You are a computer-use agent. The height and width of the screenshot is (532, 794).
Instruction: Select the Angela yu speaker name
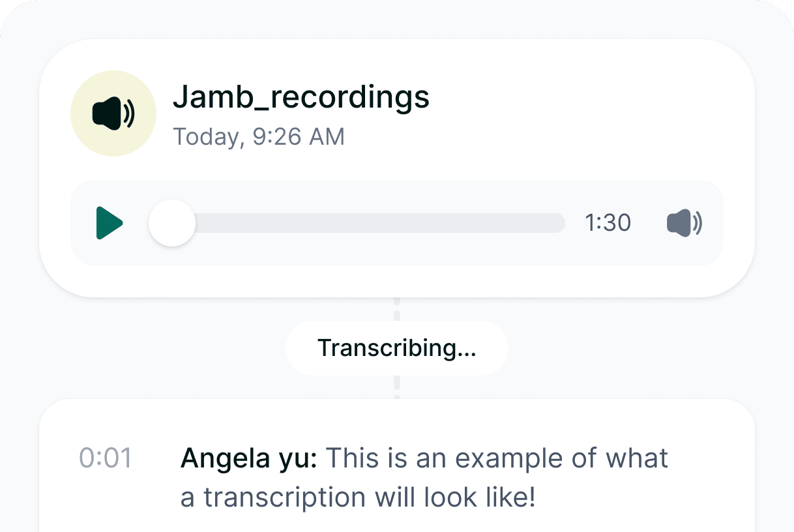249,459
